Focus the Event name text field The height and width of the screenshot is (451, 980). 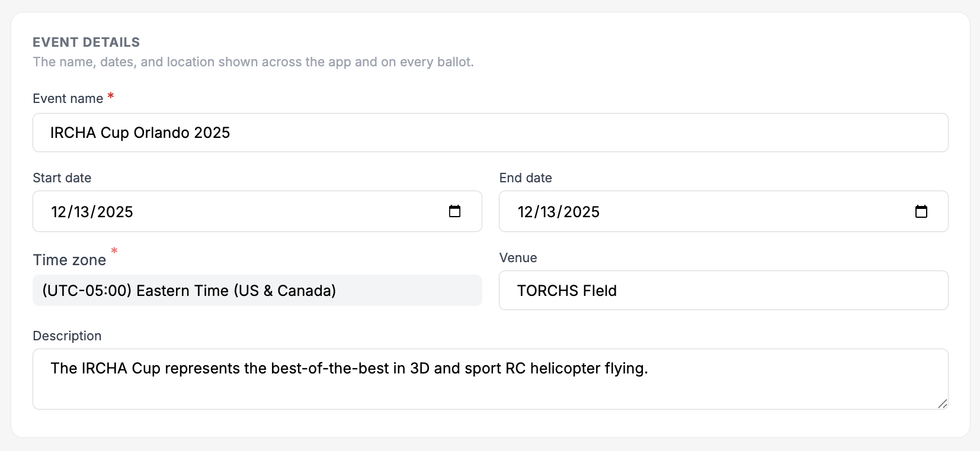tap(490, 133)
